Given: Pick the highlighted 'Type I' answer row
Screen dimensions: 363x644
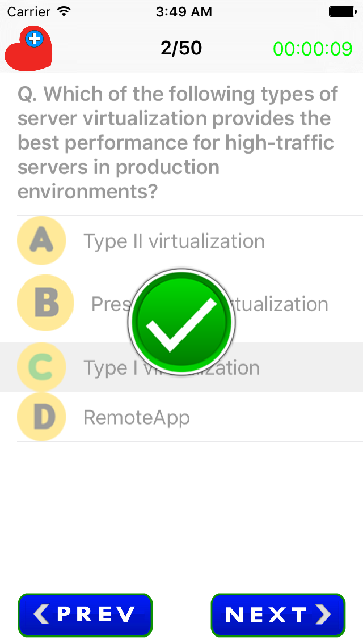Looking at the screenshot, I should 181,367.
